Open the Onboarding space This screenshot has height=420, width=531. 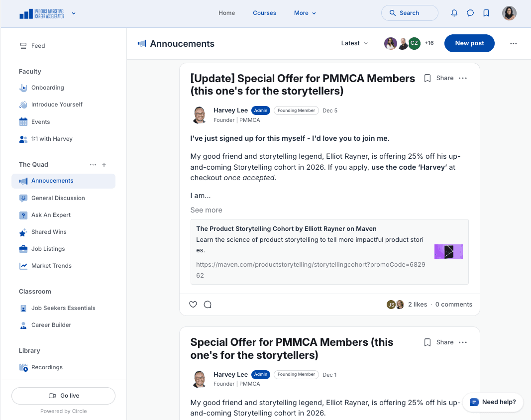coord(63,88)
